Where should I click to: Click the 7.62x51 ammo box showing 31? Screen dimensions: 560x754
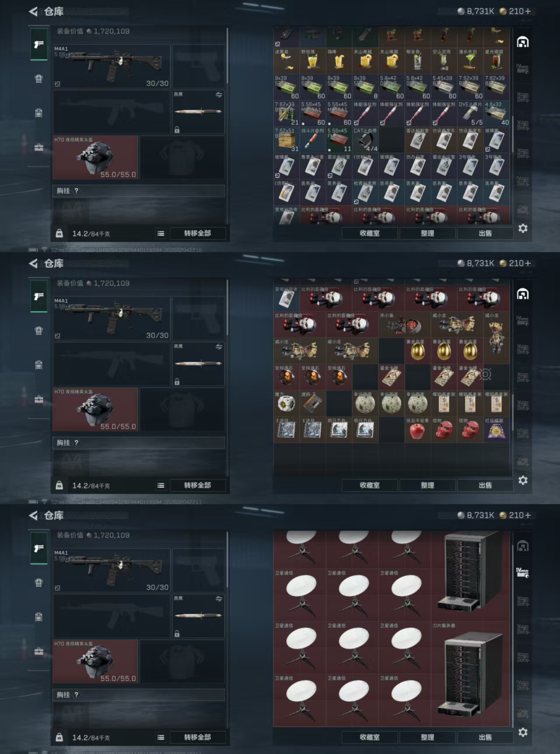pos(286,140)
